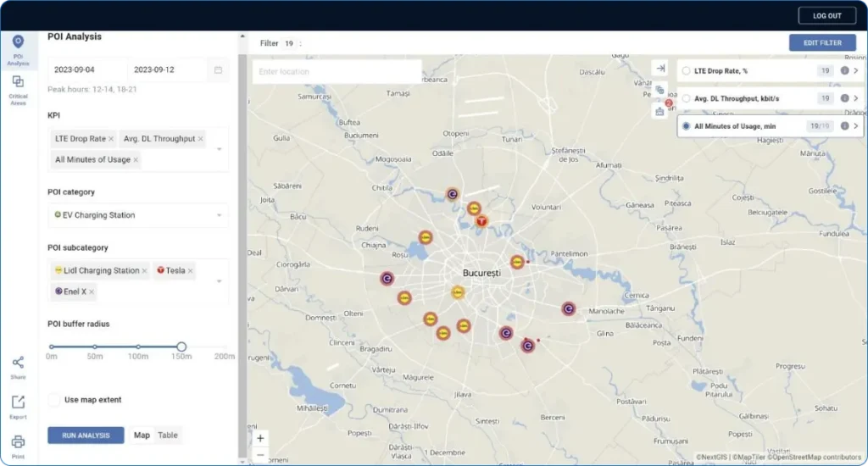The image size is (868, 466).
Task: Open the POI category dropdown
Action: click(x=220, y=215)
